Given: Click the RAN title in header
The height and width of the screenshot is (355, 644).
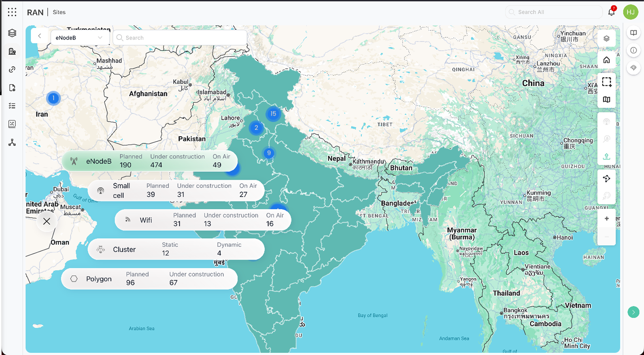Looking at the screenshot, I should pos(35,12).
